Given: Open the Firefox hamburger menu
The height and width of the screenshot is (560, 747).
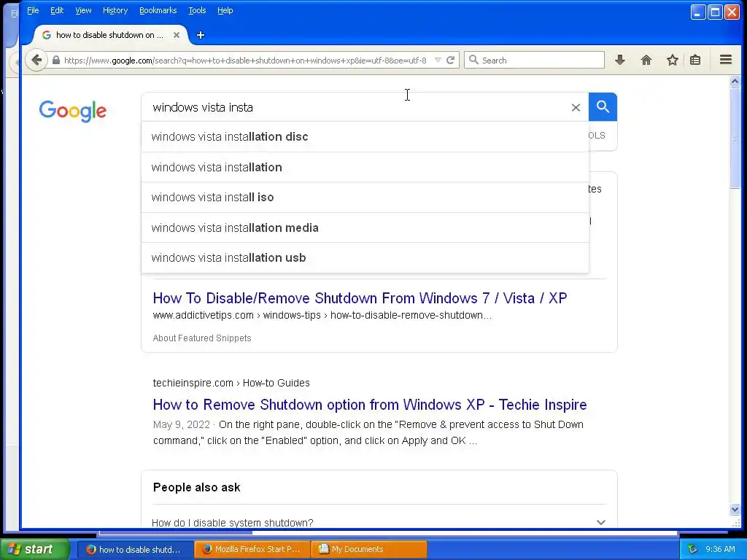Looking at the screenshot, I should coord(726,60).
